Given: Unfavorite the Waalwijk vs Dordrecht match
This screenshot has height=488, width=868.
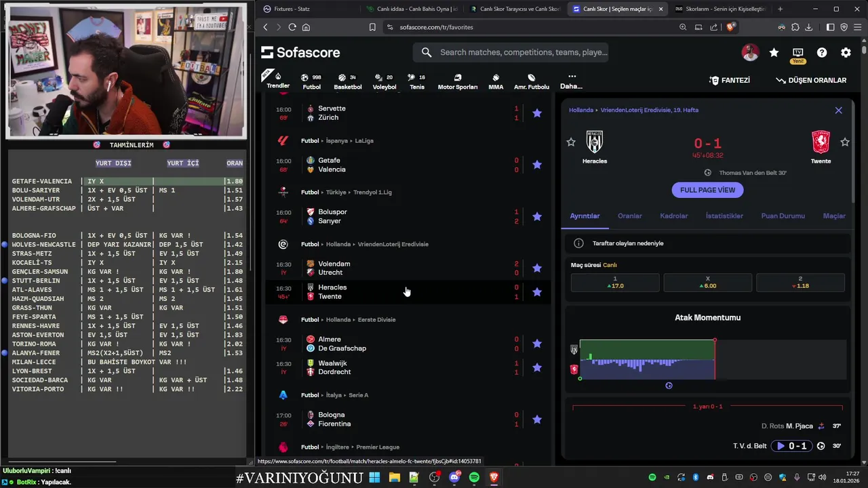Looking at the screenshot, I should pos(537,367).
